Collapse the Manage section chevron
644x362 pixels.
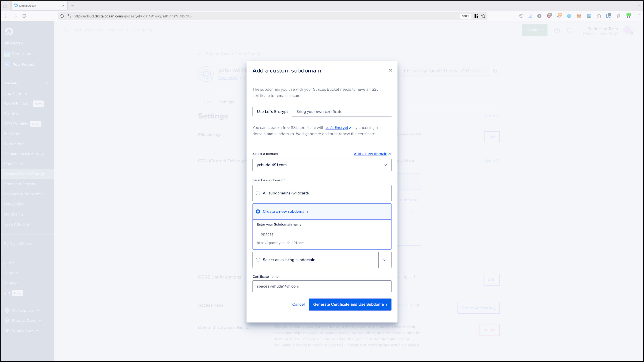tap(48, 83)
